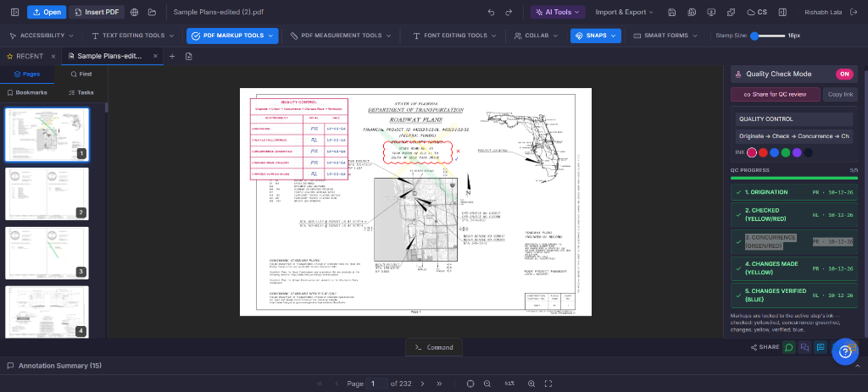
Task: Click the logout arrow next to Rishabh Lala
Action: [853, 12]
